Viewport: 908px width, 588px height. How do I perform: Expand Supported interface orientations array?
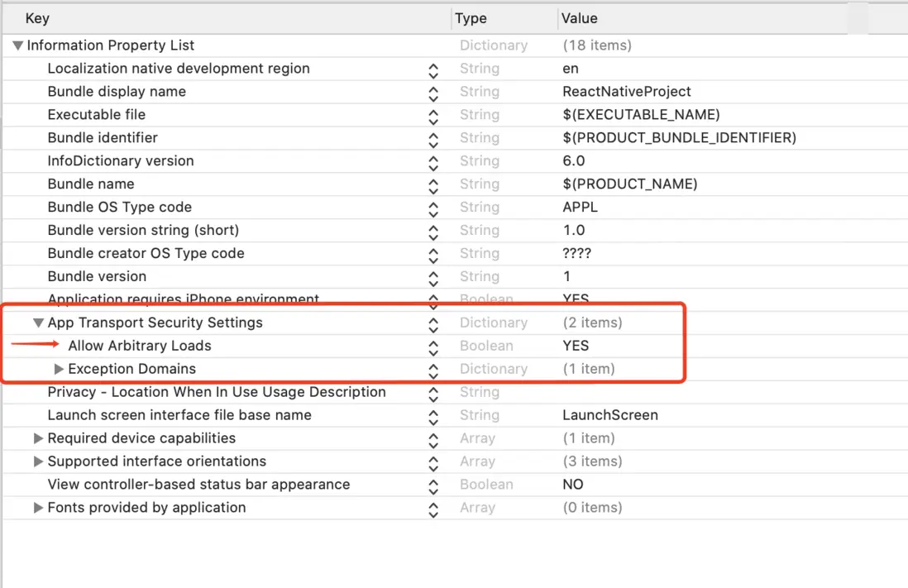click(x=38, y=461)
